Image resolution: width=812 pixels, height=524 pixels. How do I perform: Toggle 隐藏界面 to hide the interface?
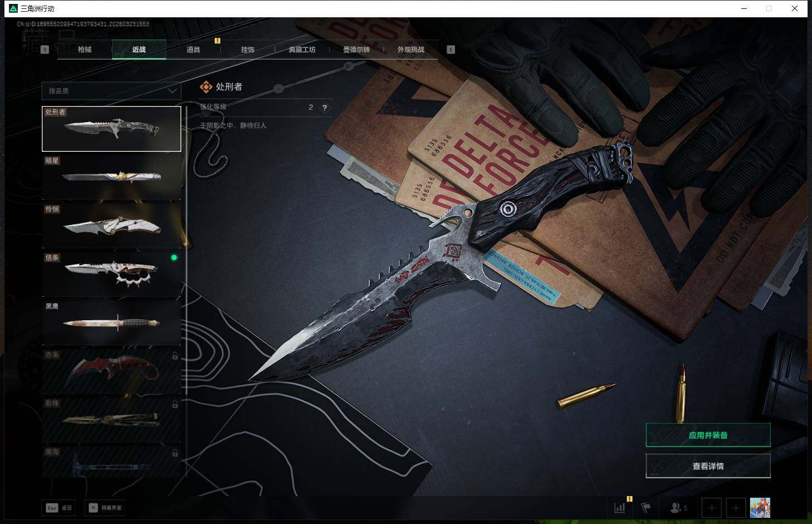(105, 508)
